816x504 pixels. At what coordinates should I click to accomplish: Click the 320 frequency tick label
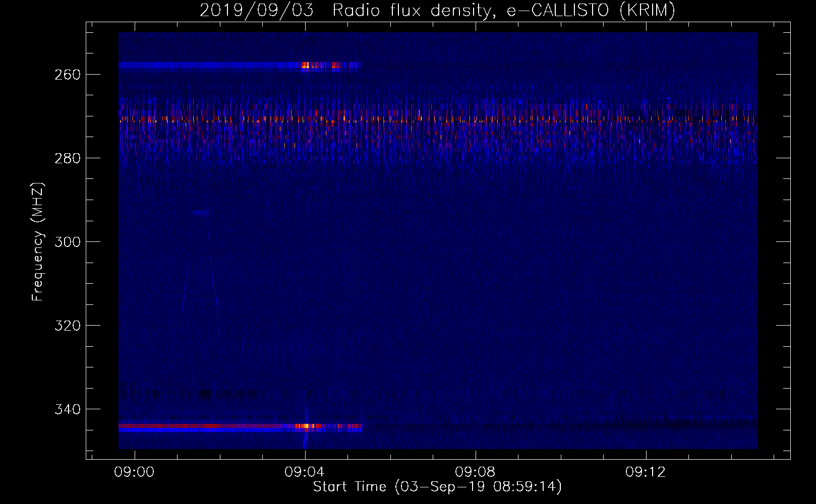coord(67,326)
